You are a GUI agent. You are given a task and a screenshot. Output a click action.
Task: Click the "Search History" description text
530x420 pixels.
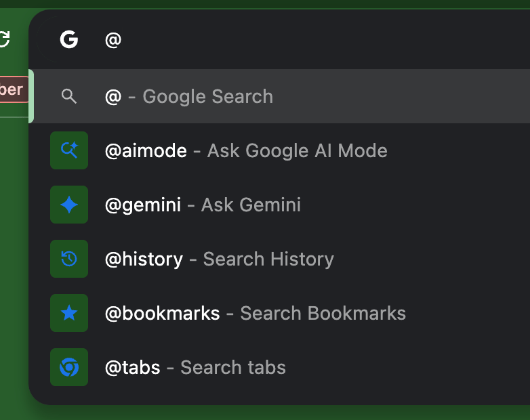[268, 259]
